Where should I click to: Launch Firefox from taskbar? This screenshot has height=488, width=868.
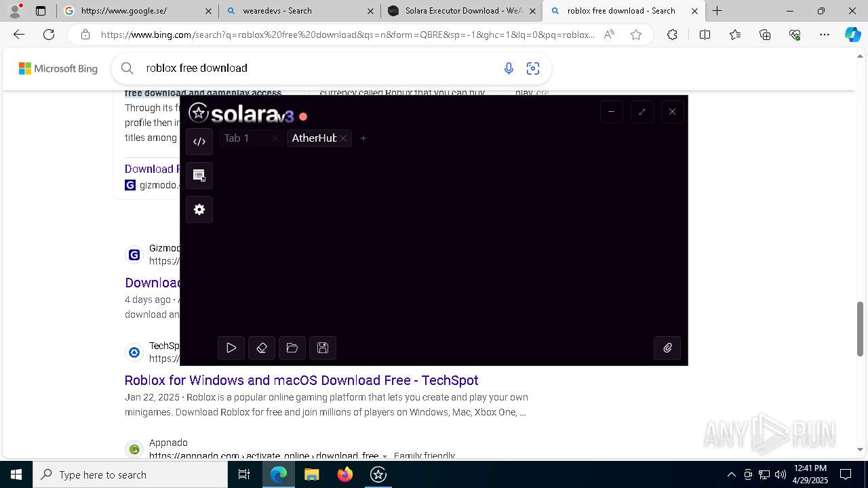[345, 474]
